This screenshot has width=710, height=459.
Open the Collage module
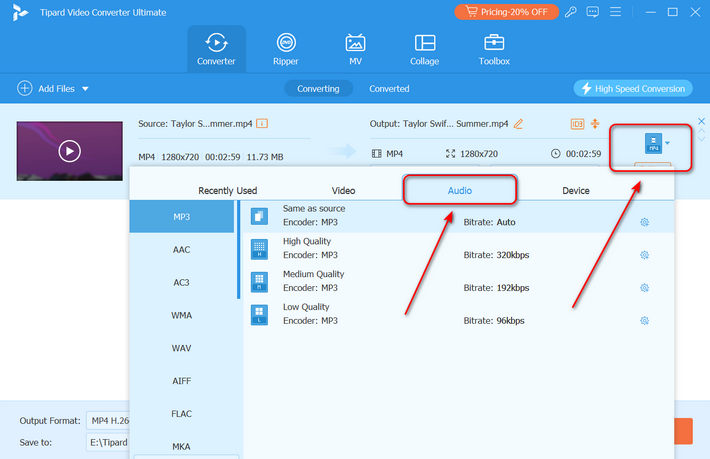click(x=424, y=49)
